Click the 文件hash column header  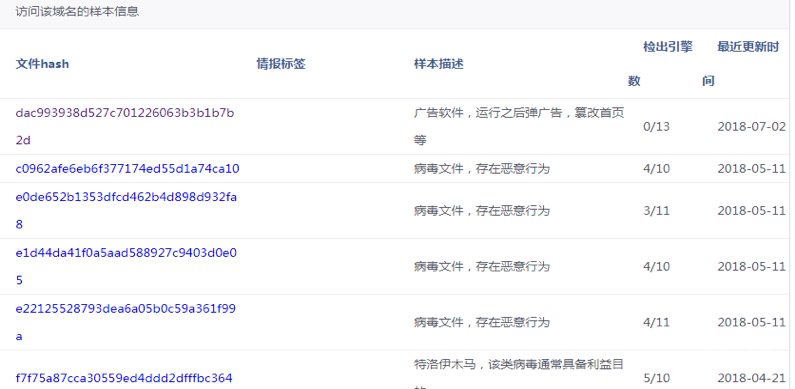[42, 64]
